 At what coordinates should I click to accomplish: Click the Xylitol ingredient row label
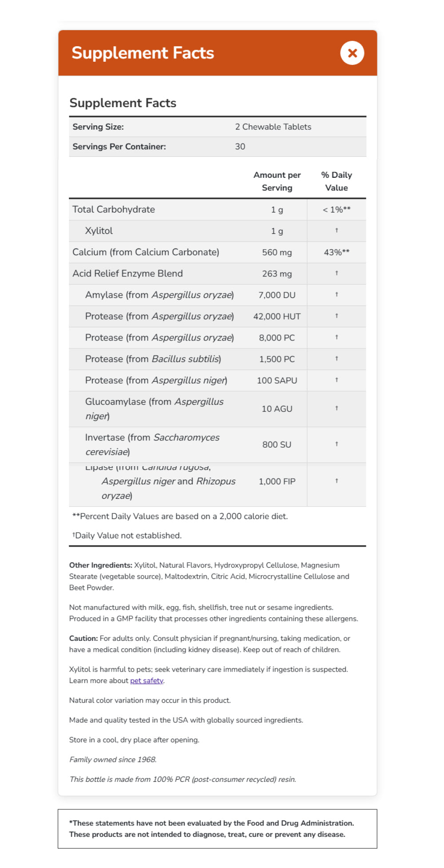click(99, 231)
